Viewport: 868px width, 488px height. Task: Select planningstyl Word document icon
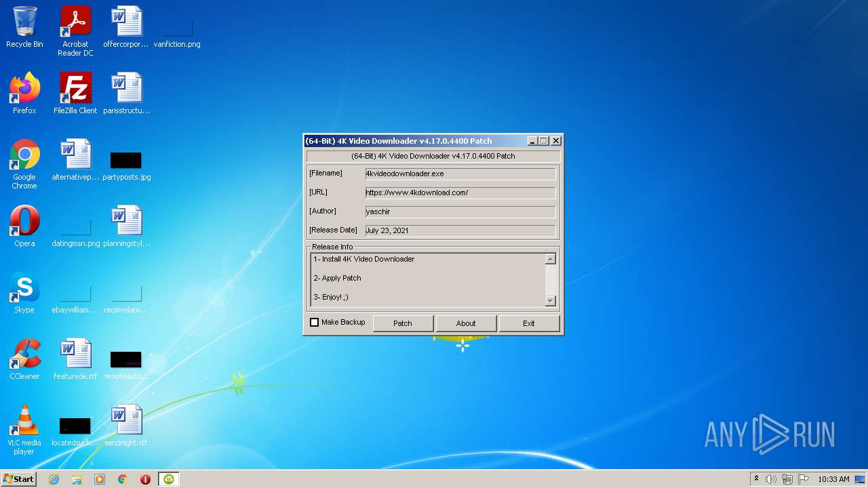point(126,226)
